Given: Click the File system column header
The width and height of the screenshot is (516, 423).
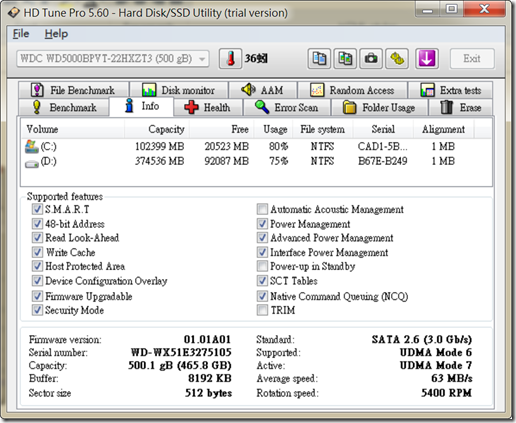Looking at the screenshot, I should tap(323, 129).
